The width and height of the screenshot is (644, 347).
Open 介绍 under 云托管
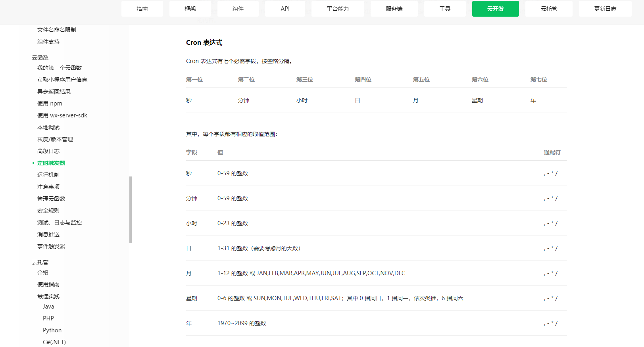click(x=43, y=272)
